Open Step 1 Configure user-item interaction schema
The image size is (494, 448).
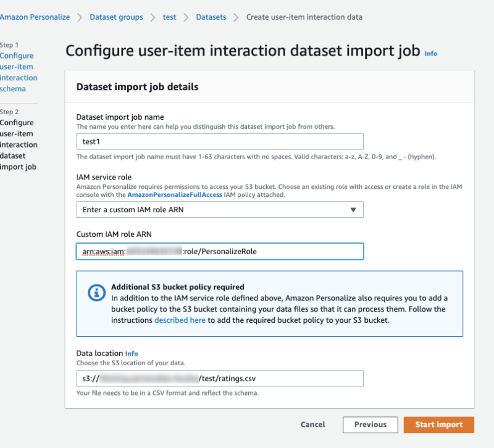coord(19,72)
